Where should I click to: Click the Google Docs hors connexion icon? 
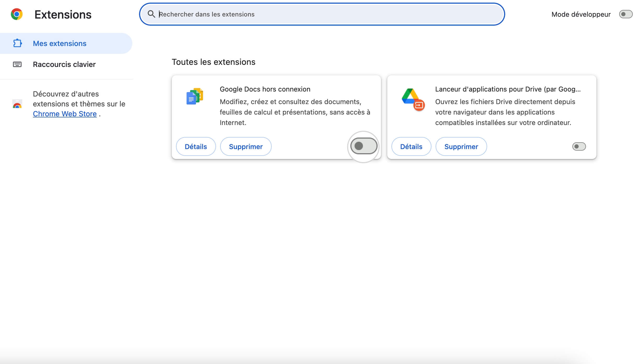[195, 96]
